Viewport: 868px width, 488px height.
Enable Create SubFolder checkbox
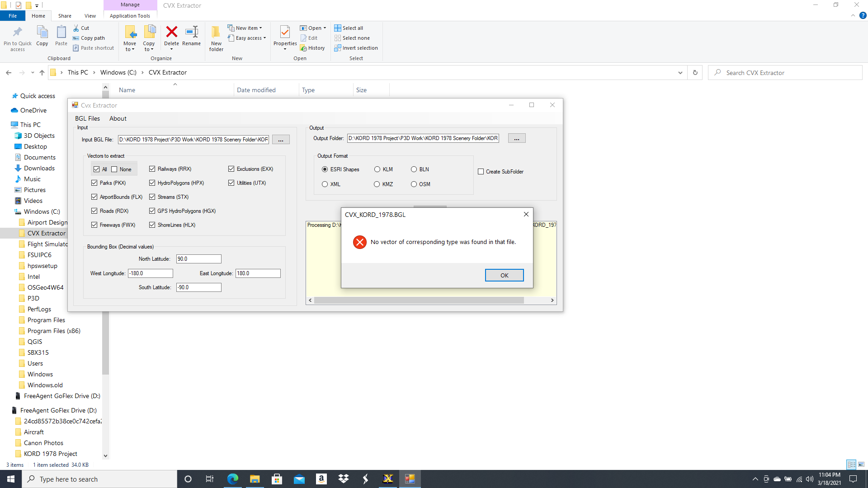click(x=481, y=172)
